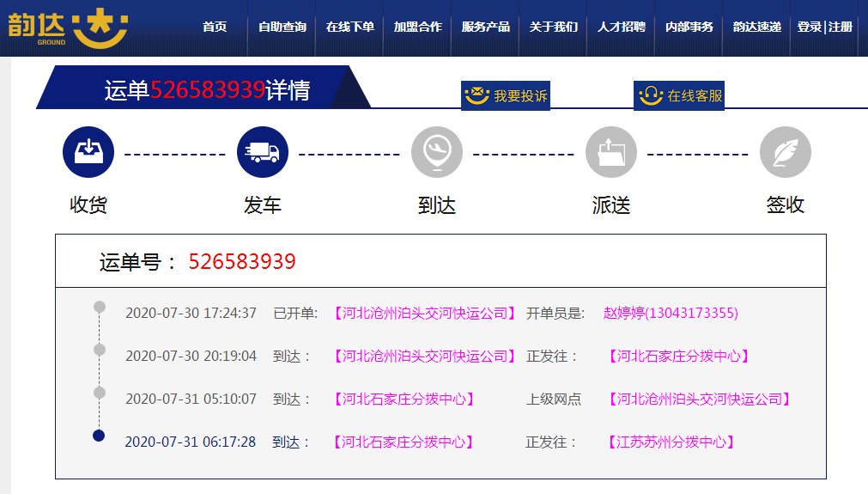Click destination 河北石家庄分拨中心 in 20:19:04 row

[x=678, y=356]
